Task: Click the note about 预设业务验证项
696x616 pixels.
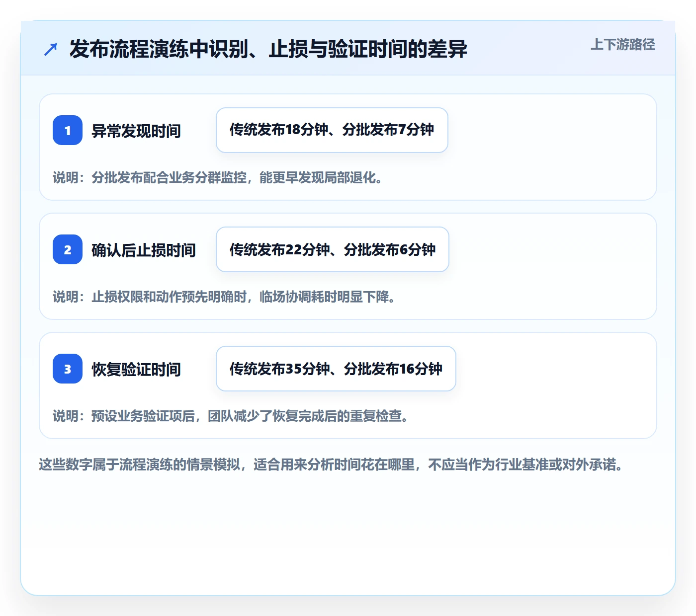Action: pyautogui.click(x=232, y=416)
